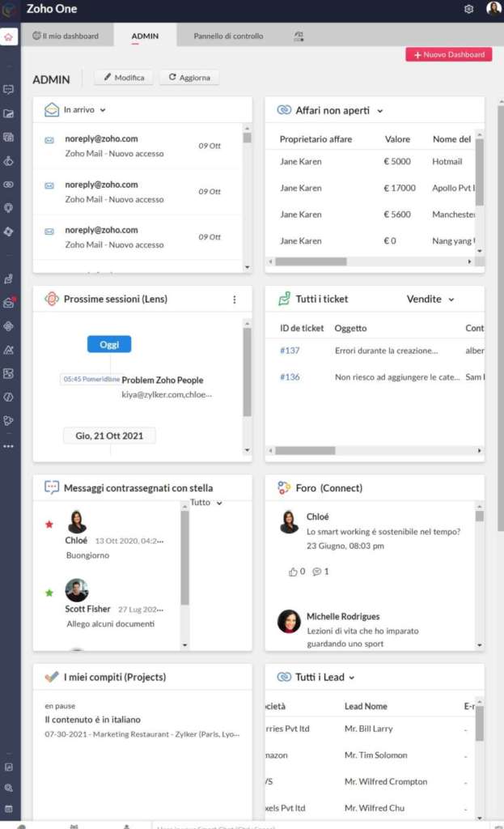Open ticket #137 link
This screenshot has height=829, width=504.
290,351
